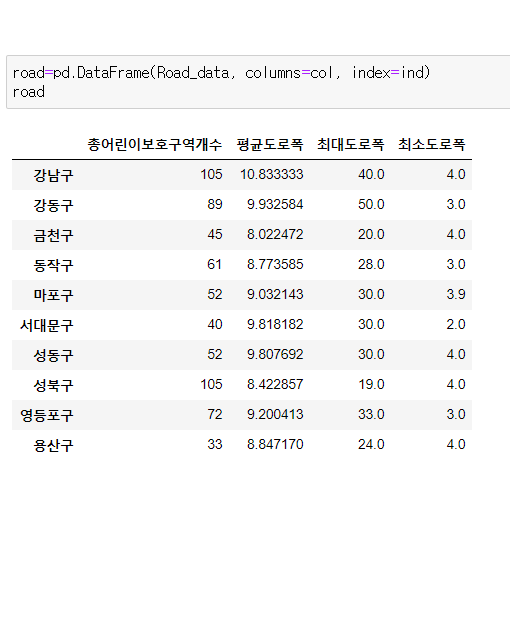
Task: Select value 9.200413 in 영등포구 row
Action: click(x=275, y=414)
